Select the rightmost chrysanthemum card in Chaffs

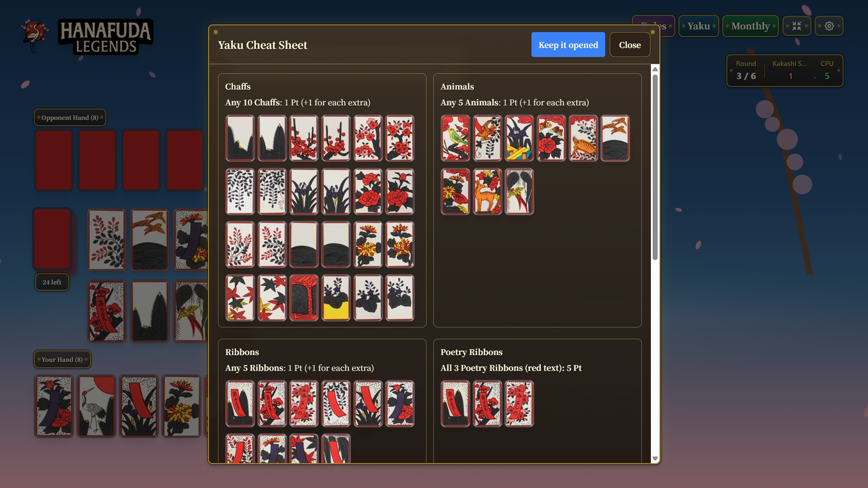pyautogui.click(x=400, y=244)
